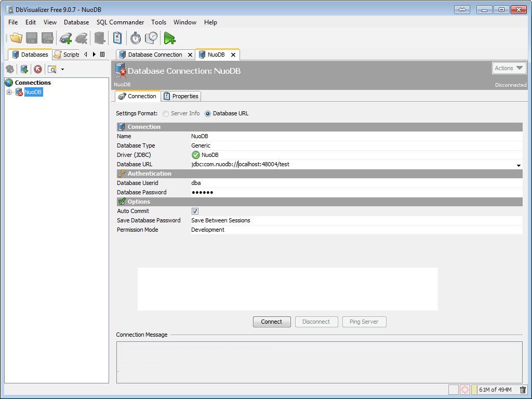Image resolution: width=532 pixels, height=399 pixels.
Task: Close the NuoDB editor tab
Action: click(x=233, y=55)
